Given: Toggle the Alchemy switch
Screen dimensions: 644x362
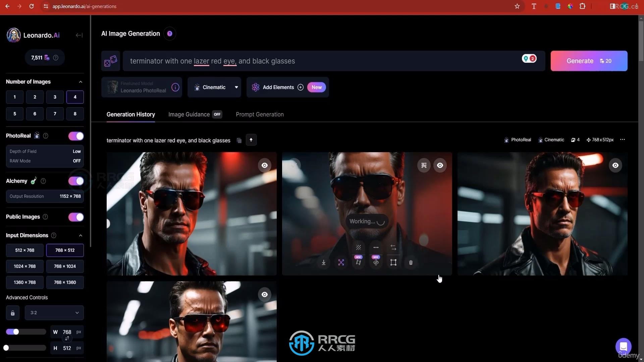Looking at the screenshot, I should tap(76, 181).
